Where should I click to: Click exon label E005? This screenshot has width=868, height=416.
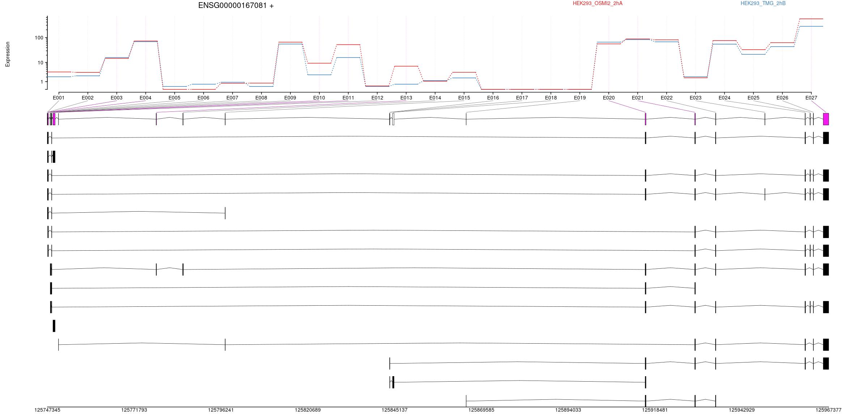point(174,98)
